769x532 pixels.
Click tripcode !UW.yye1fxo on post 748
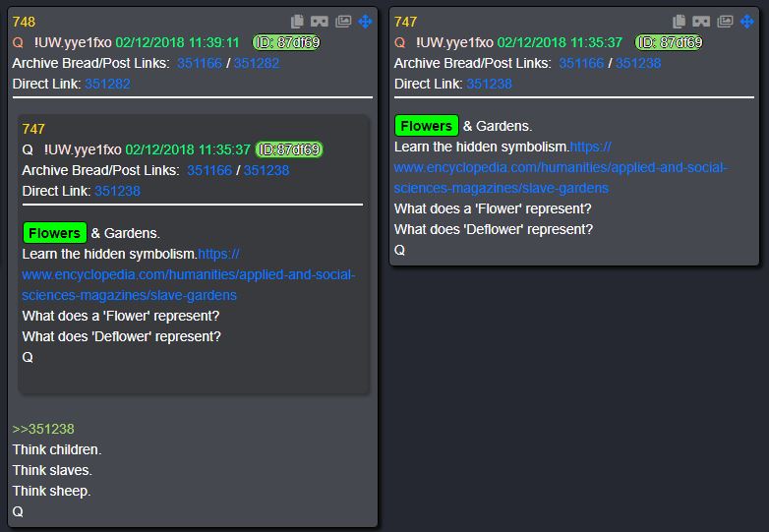click(73, 42)
